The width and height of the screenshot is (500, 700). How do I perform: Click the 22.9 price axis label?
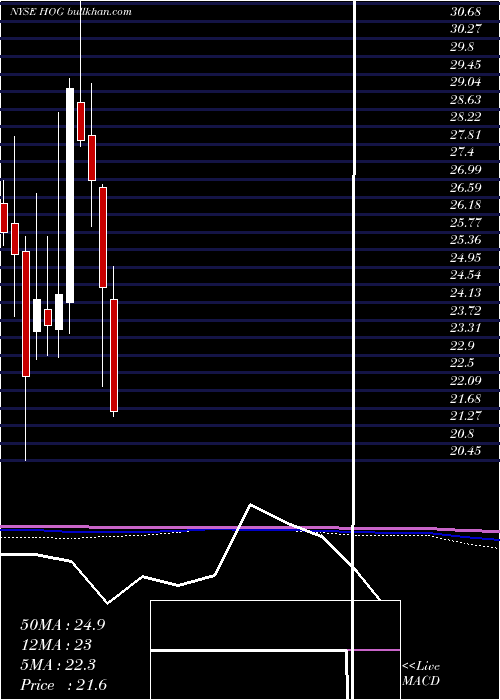(462, 346)
